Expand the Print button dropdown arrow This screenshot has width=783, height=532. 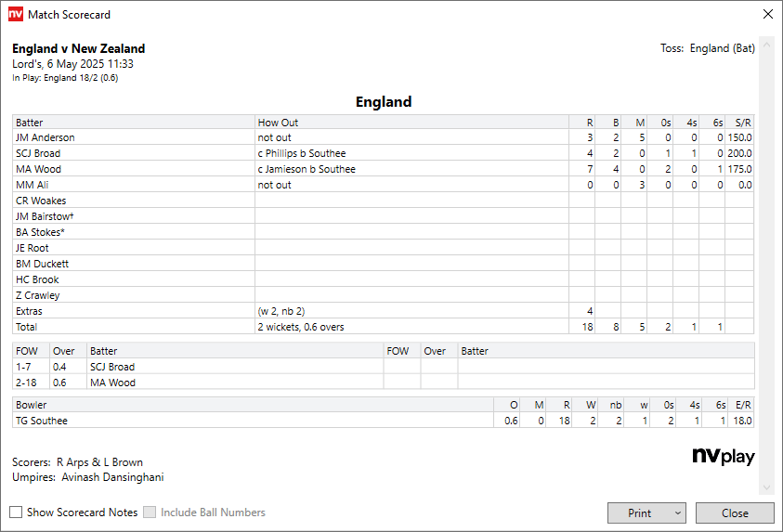(678, 513)
